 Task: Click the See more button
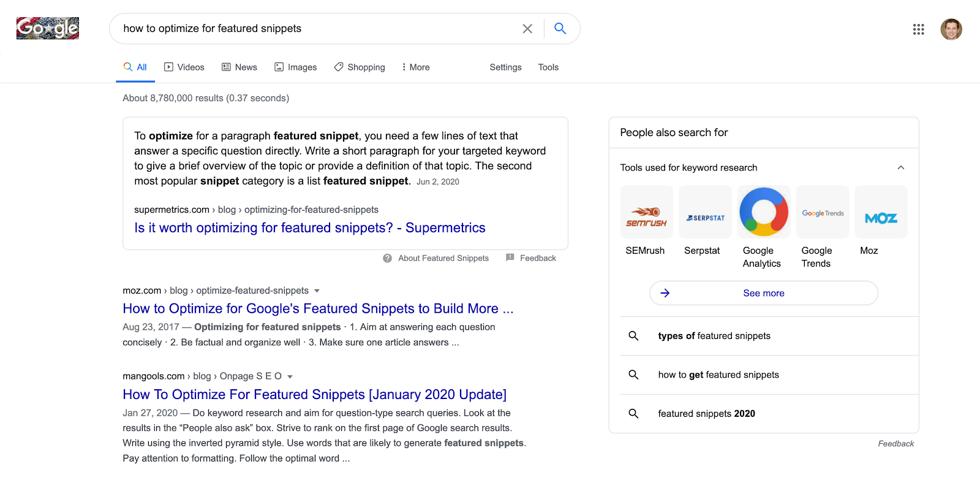click(x=763, y=293)
